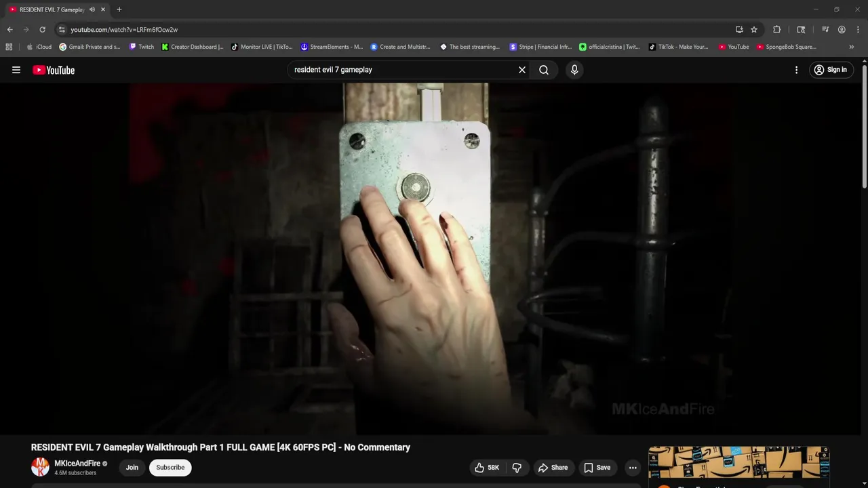
Task: Open the officialcristina Twitch bookmark
Action: click(x=610, y=47)
